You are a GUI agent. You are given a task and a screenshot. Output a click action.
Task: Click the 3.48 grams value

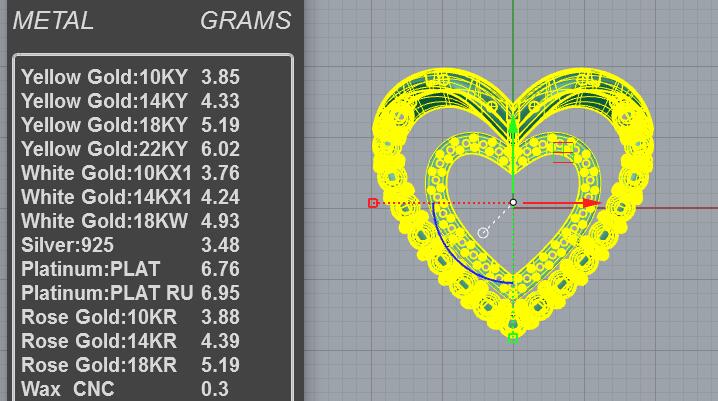[x=220, y=245]
